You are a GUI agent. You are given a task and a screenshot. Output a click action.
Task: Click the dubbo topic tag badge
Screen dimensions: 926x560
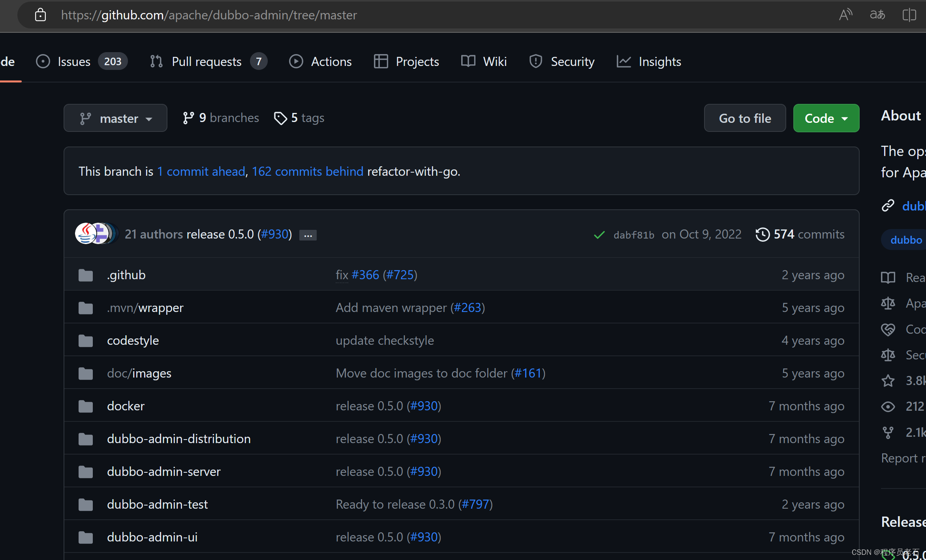(906, 240)
